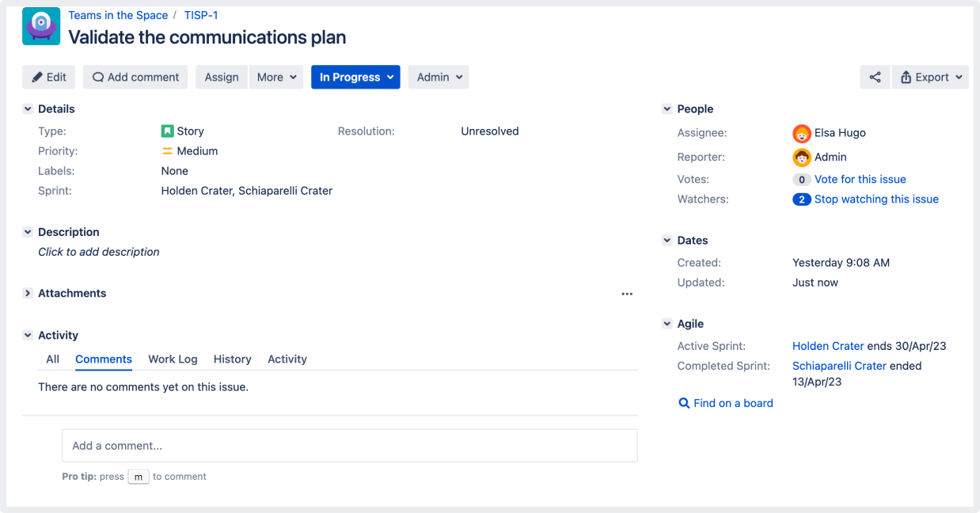
Task: Switch to the Work Log tab
Action: 173,359
